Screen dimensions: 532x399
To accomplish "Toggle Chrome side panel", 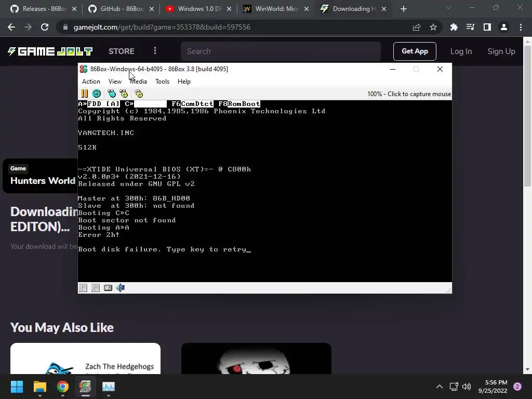I will [487, 27].
